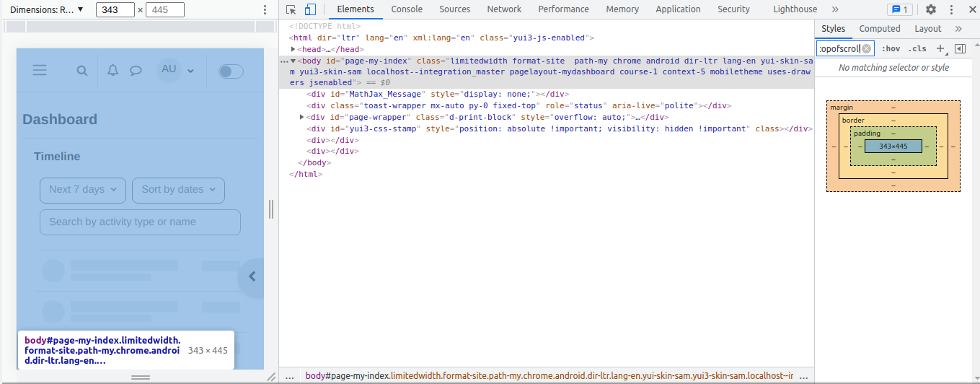Show more sidebar pane tabs
Screen dimensions: 980x384
958,29
